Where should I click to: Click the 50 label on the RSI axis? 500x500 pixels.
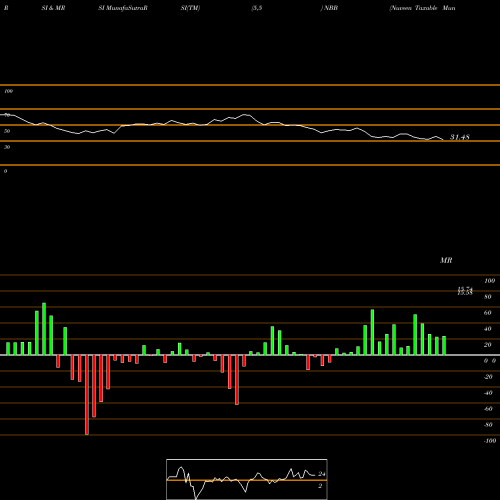(7, 131)
